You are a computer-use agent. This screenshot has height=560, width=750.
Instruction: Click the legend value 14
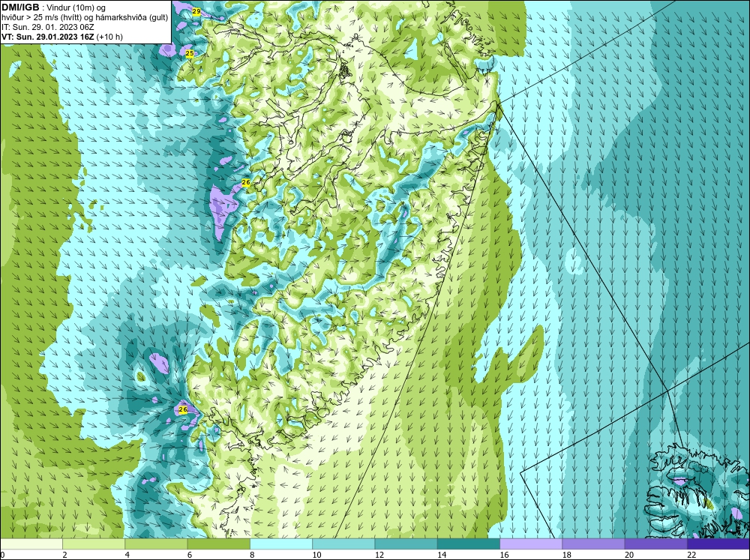[x=442, y=555]
